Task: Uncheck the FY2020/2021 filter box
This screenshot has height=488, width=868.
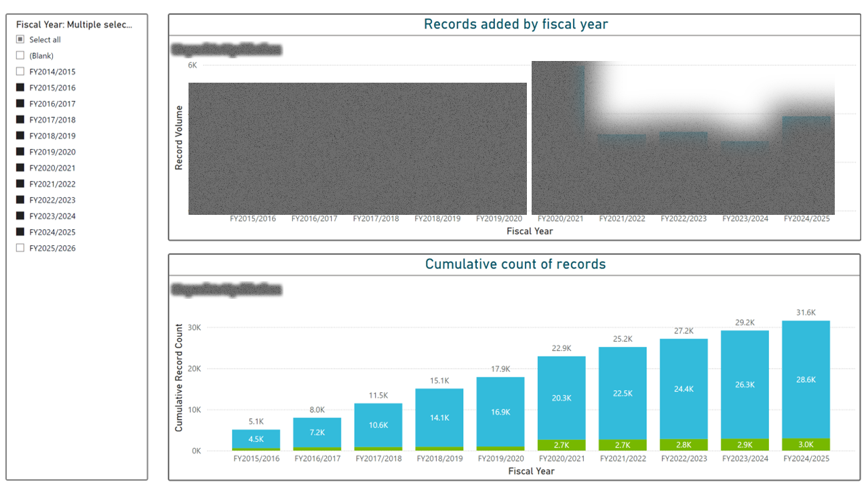Action: [20, 168]
